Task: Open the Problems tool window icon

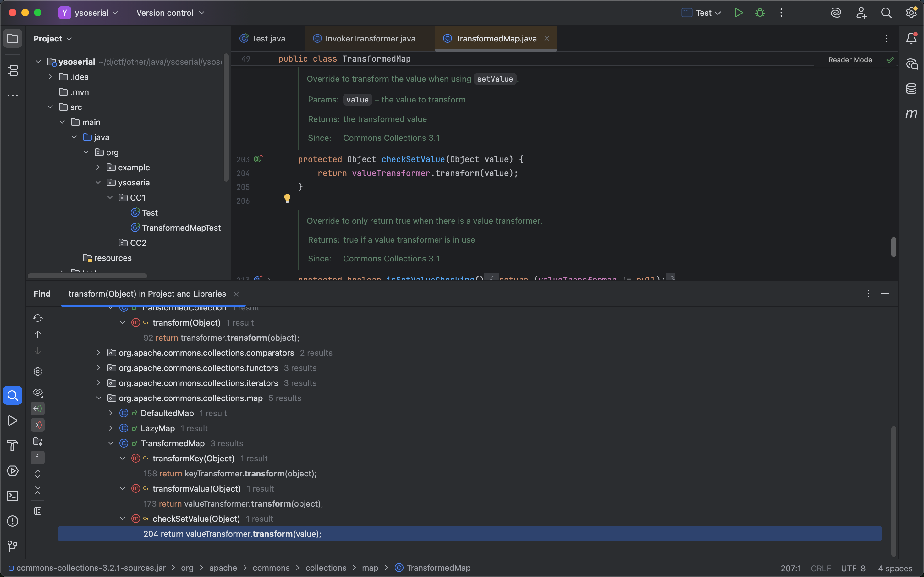Action: (12, 521)
